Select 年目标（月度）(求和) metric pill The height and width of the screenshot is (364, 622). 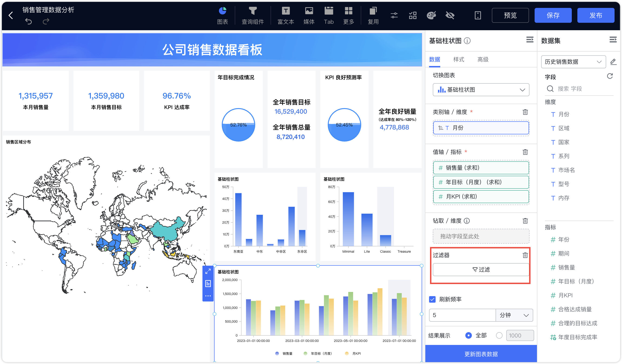point(481,182)
